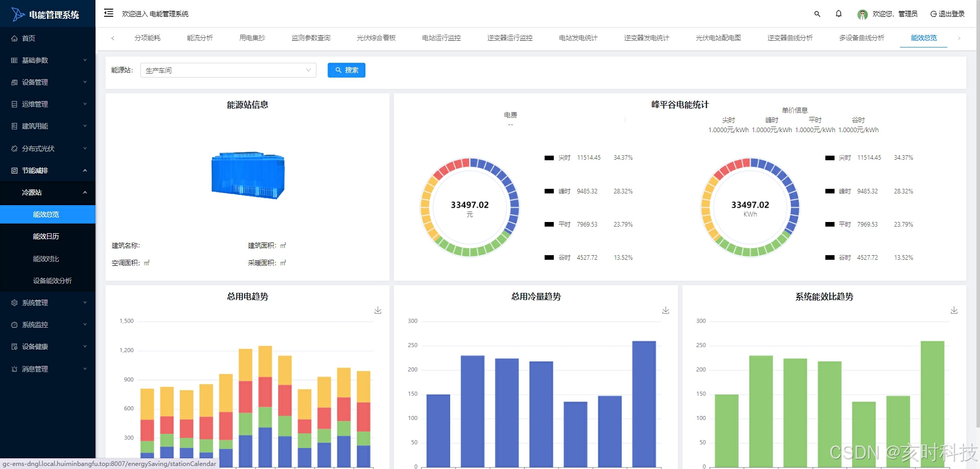The image size is (980, 469).
Task: Click the 管理员 user avatar
Action: pos(863,14)
